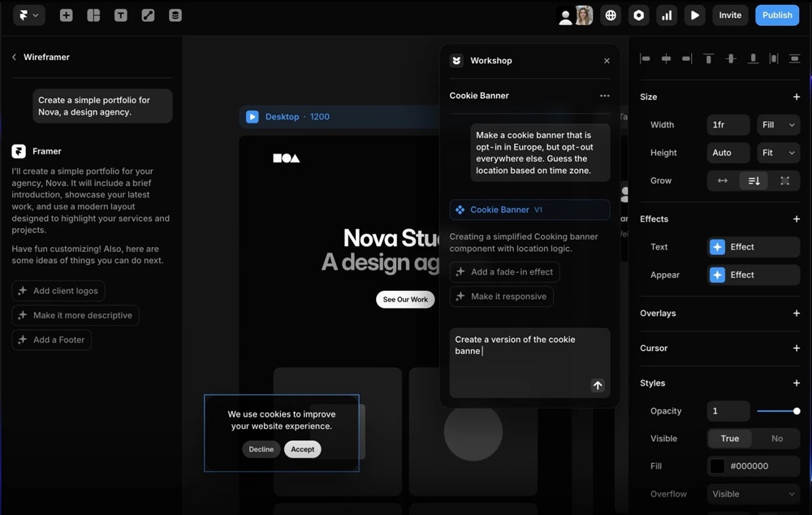Click the collaborator avatar photo
The image size is (812, 515).
[x=584, y=15]
